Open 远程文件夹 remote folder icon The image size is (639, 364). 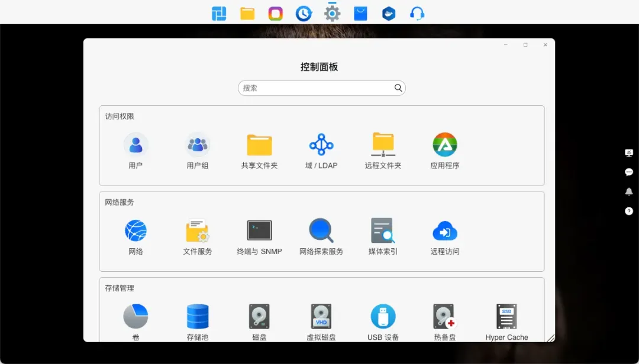click(383, 145)
